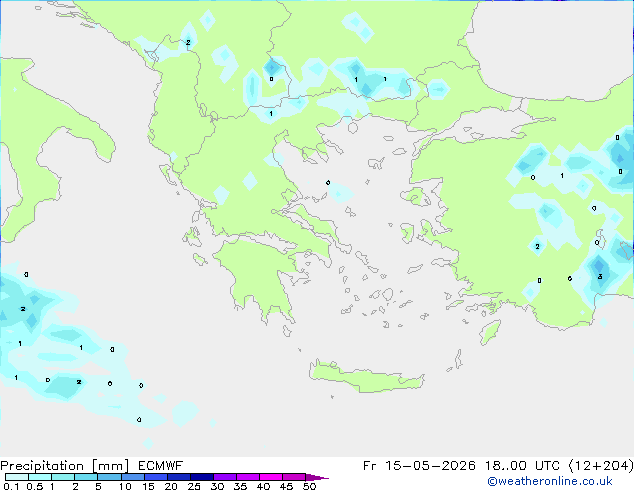Click the legend label '0.5'
The height and width of the screenshot is (490, 634).
click(34, 486)
